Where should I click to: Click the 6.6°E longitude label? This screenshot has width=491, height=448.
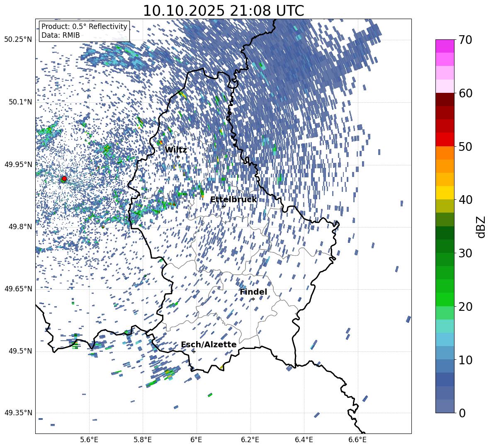click(357, 440)
